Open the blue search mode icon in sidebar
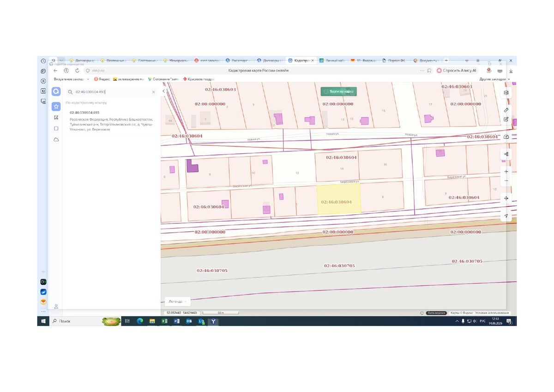 (56, 91)
